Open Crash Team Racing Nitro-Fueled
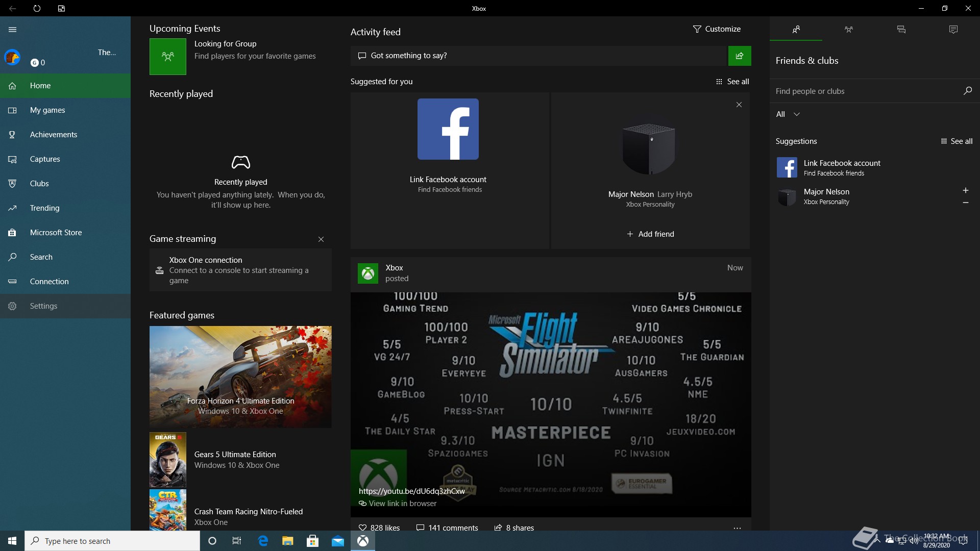Screen dimensions: 980x551 (240, 510)
